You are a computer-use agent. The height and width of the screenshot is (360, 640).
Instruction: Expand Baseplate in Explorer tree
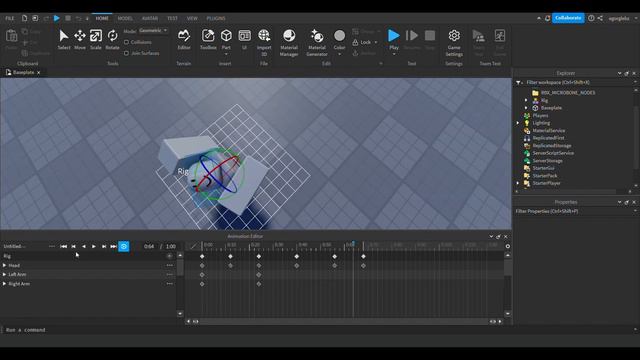(x=526, y=108)
